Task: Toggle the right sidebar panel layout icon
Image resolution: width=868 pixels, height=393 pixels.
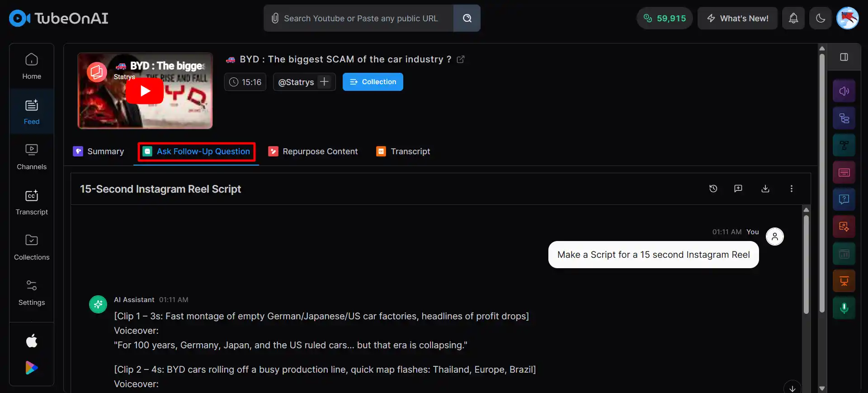Action: (844, 57)
